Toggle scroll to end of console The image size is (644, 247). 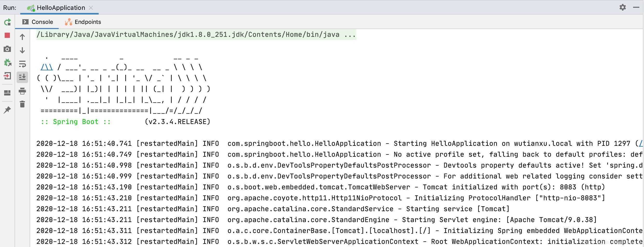point(22,77)
